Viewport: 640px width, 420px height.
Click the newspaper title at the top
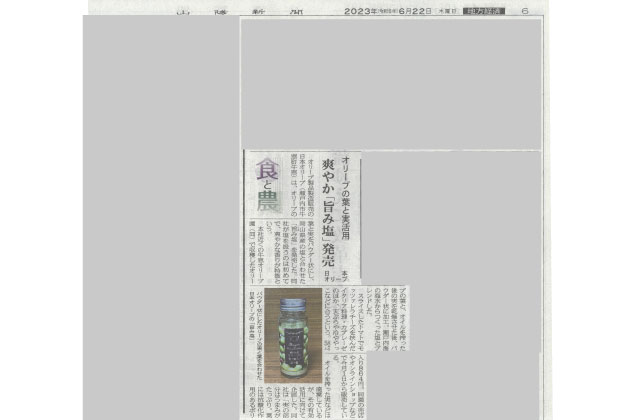pyautogui.click(x=240, y=11)
